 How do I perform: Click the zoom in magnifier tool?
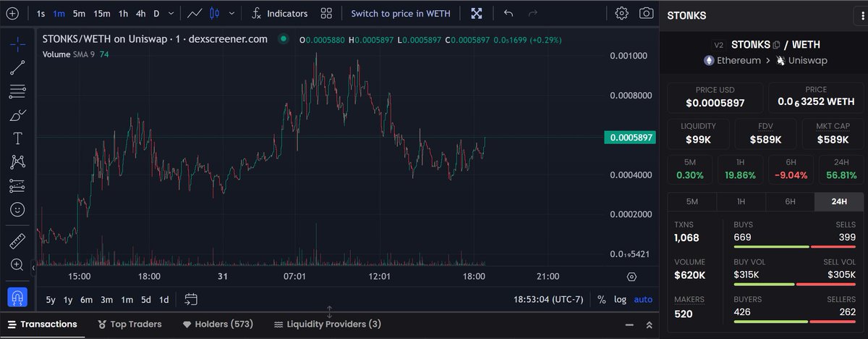18,265
